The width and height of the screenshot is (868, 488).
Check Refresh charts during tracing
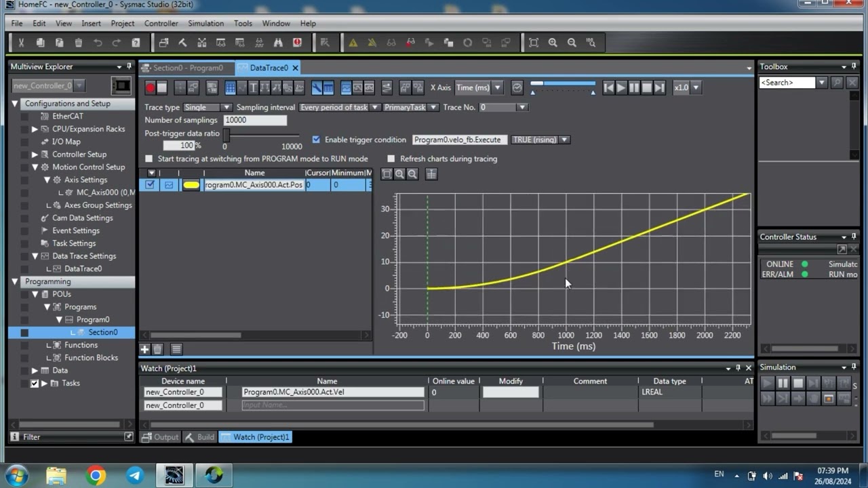391,159
